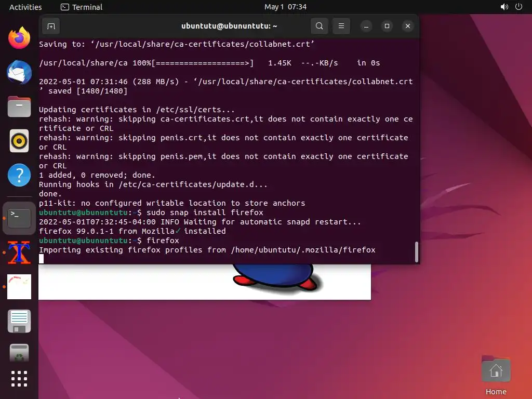Click the 'Saving to:' collabnet.crt line
Image resolution: width=532 pixels, height=399 pixels.
point(177,44)
